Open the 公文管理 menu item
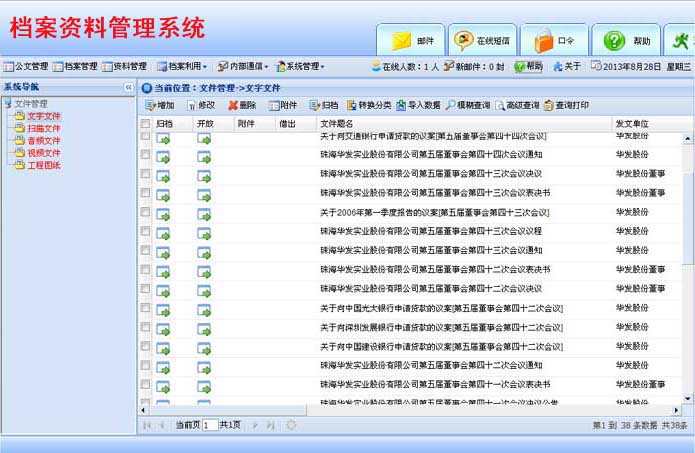 tap(26, 66)
